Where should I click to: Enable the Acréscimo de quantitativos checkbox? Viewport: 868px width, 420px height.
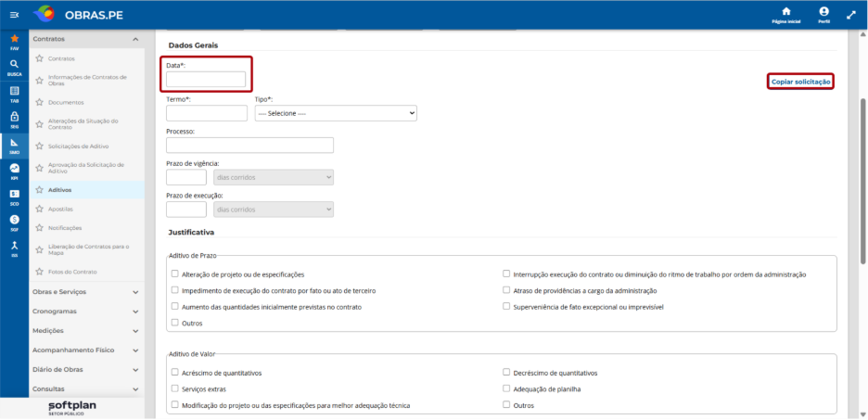(x=175, y=373)
